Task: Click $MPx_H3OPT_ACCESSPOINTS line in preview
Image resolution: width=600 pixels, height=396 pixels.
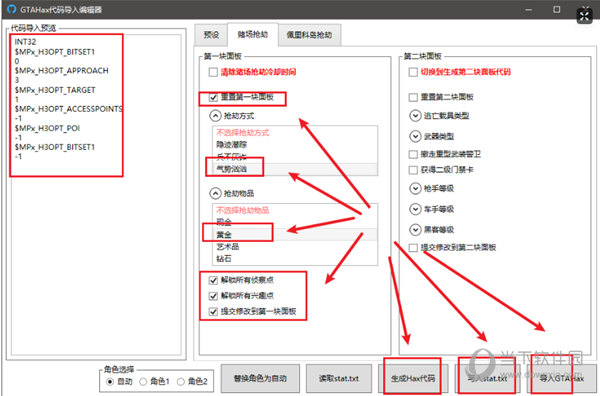Action: [68, 109]
